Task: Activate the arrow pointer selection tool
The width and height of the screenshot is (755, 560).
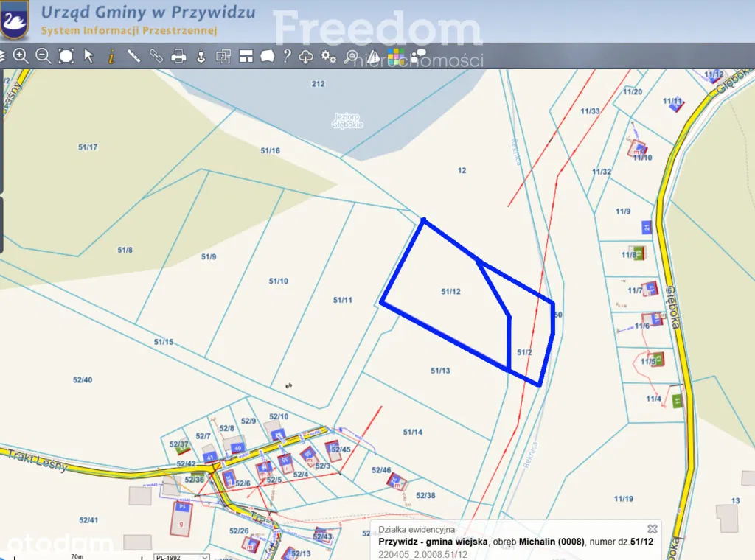Action: (89, 55)
